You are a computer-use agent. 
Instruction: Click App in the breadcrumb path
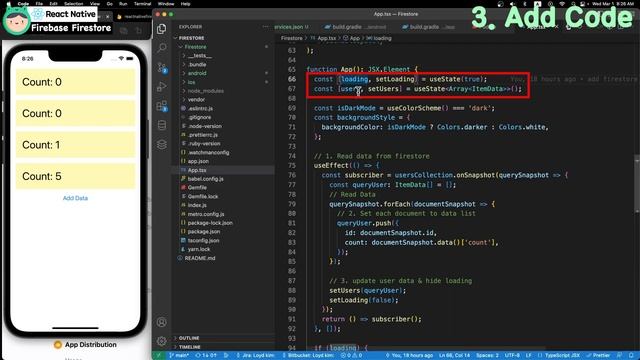pyautogui.click(x=355, y=38)
